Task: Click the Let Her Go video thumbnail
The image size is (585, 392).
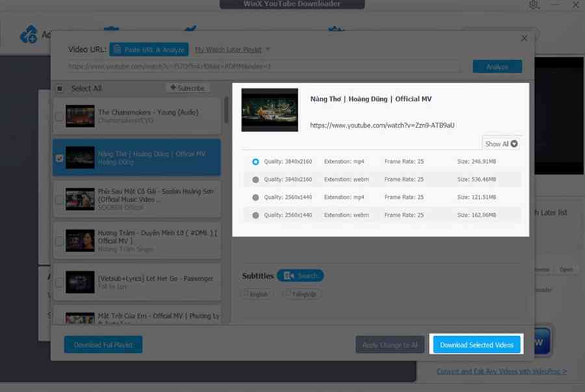Action: coord(80,283)
